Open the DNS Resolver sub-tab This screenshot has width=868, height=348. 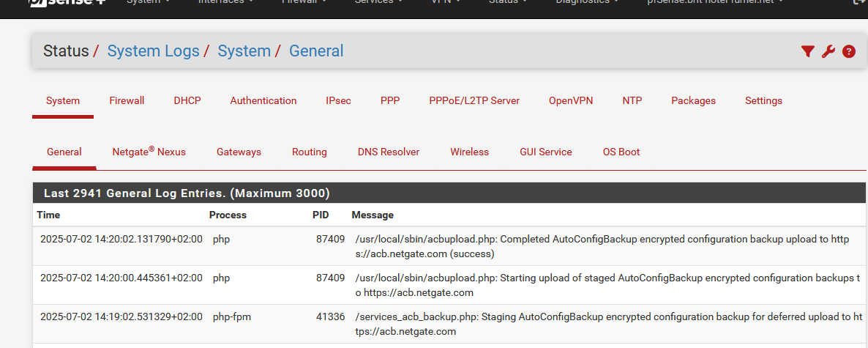click(x=389, y=152)
